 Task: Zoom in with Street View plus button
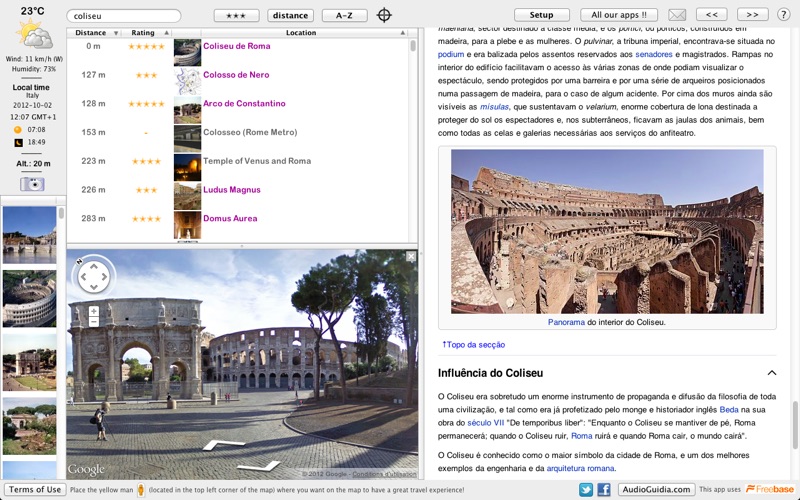click(x=94, y=311)
